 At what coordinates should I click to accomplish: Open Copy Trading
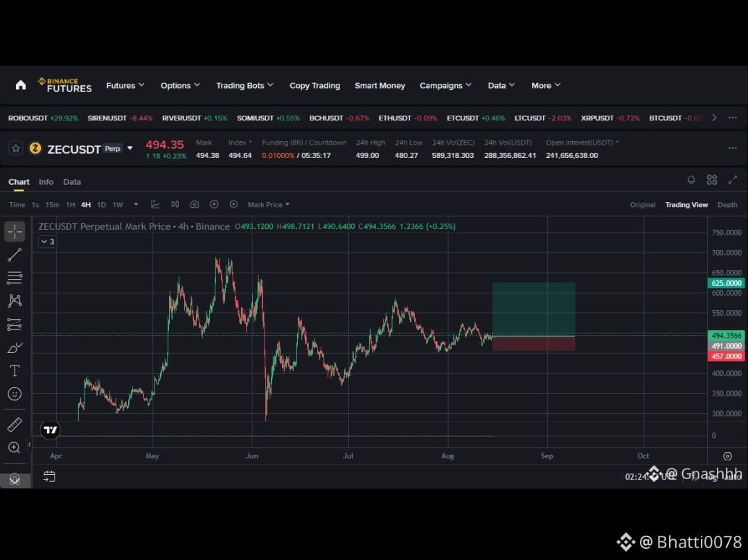pos(314,86)
